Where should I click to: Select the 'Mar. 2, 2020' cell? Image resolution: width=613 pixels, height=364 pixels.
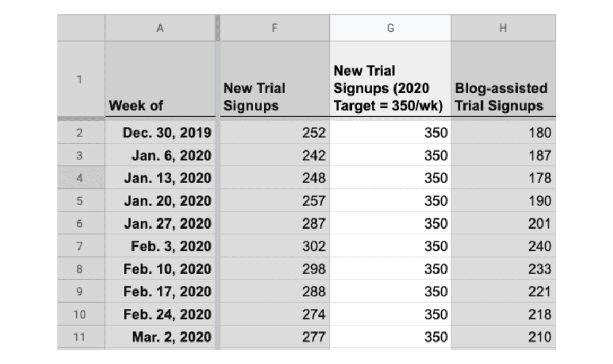160,337
